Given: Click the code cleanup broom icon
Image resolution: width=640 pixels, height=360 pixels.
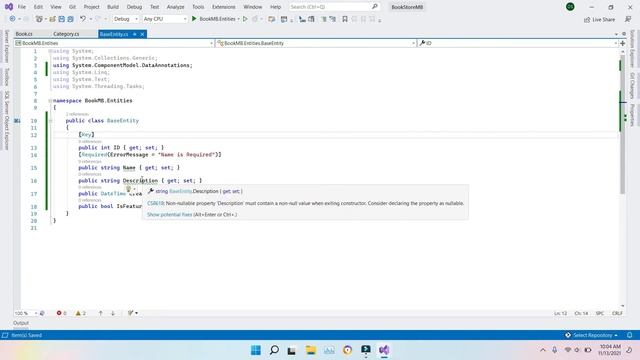Looking at the screenshot, I should [131, 313].
